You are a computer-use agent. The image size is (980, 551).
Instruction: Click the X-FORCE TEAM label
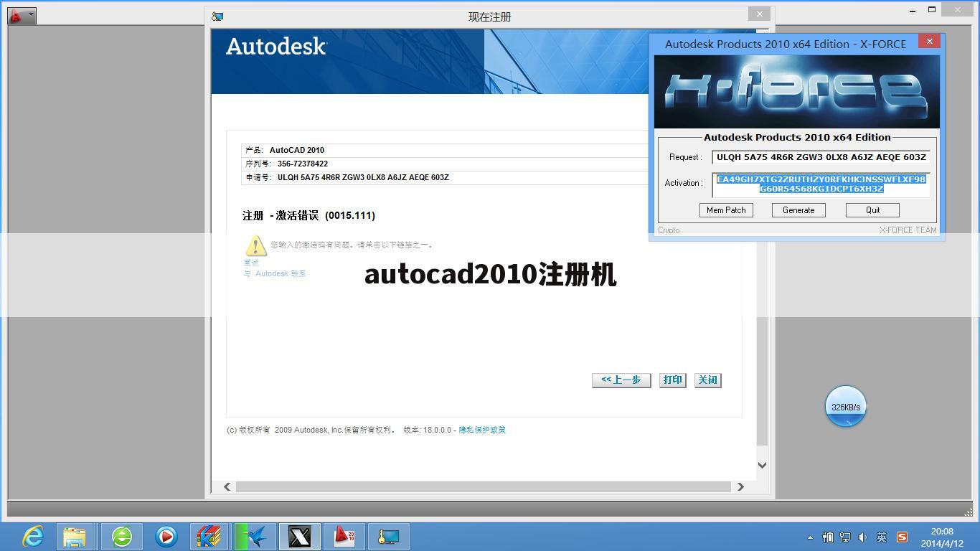[908, 230]
